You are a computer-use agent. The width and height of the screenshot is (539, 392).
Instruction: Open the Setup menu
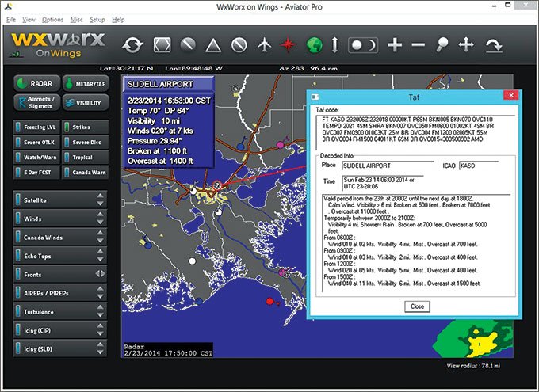click(x=97, y=19)
